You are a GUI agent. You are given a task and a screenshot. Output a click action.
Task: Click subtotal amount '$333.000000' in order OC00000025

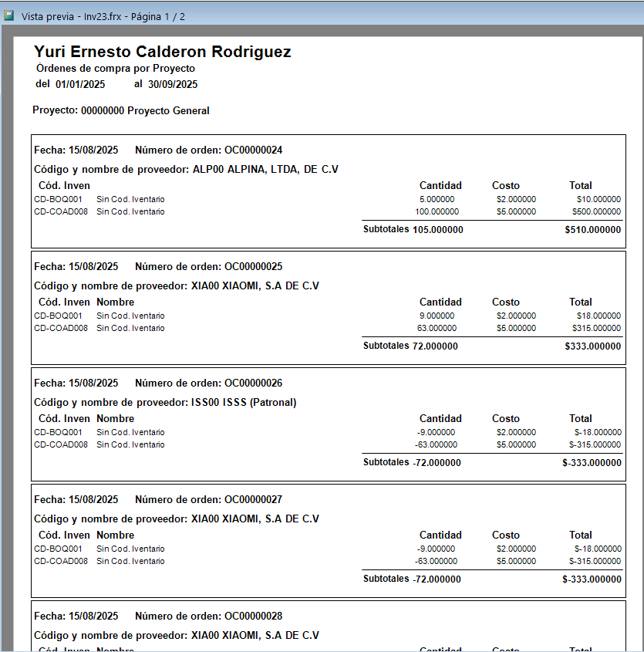[593, 346]
